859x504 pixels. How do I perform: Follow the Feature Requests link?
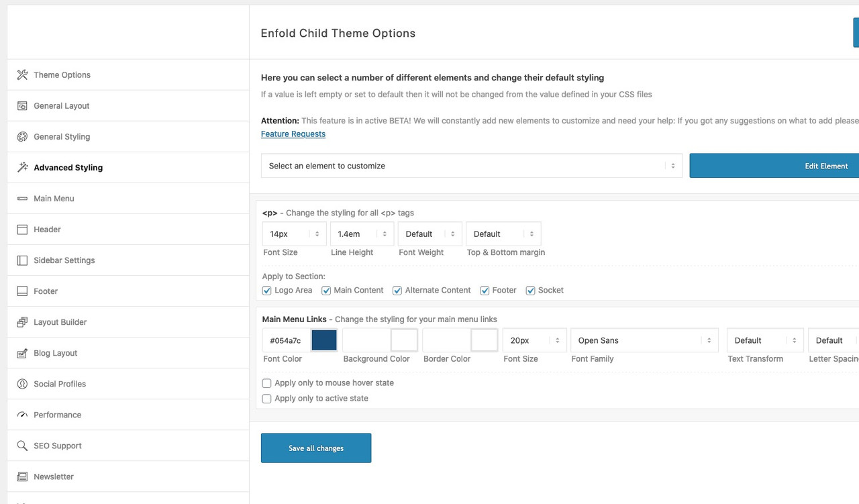coord(293,134)
